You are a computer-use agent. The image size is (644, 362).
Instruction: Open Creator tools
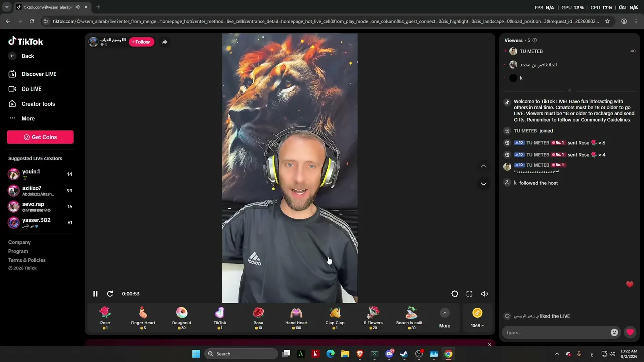pos(32,104)
